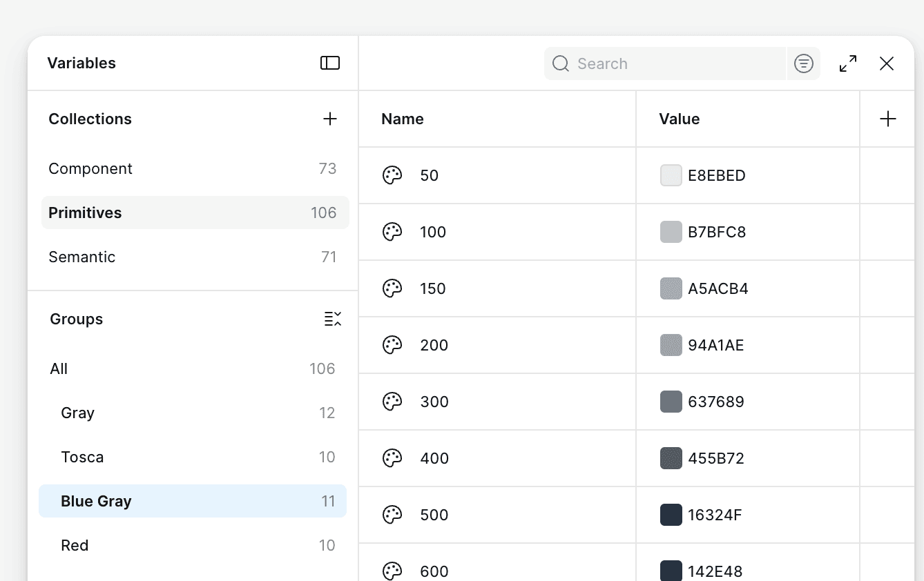The image size is (924, 581).
Task: Toggle the sidebar panel icon
Action: [330, 63]
